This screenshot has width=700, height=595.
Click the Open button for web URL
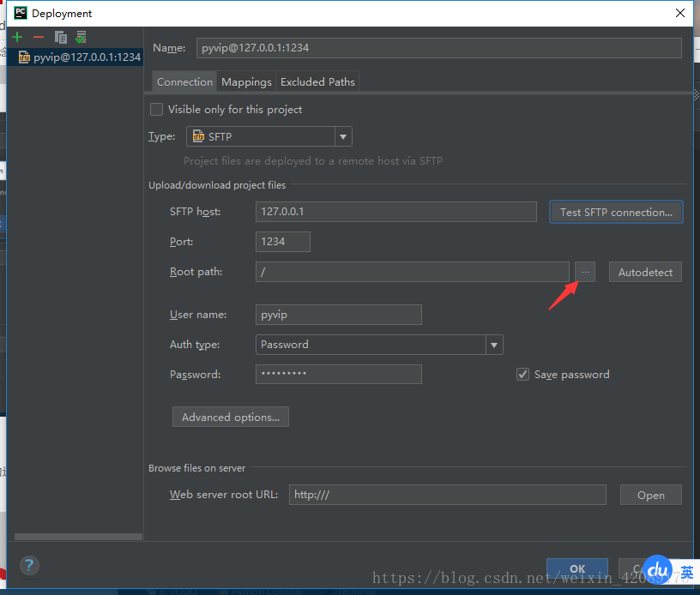click(650, 495)
